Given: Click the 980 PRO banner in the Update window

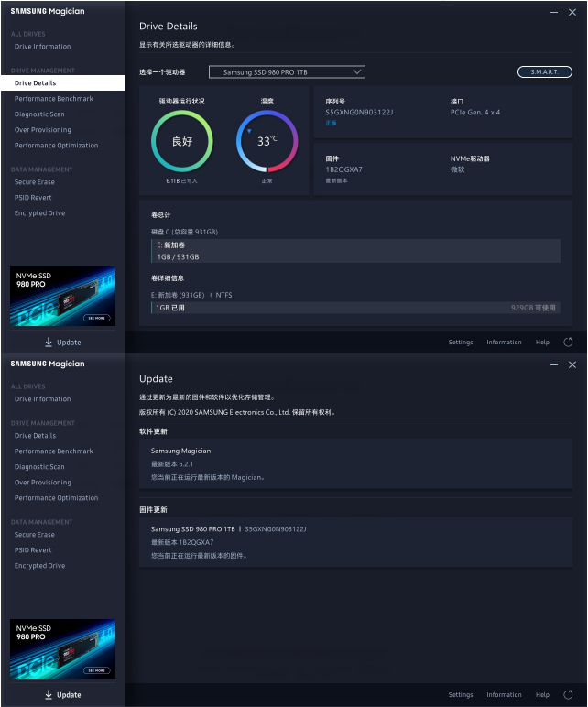Looking at the screenshot, I should [x=62, y=648].
